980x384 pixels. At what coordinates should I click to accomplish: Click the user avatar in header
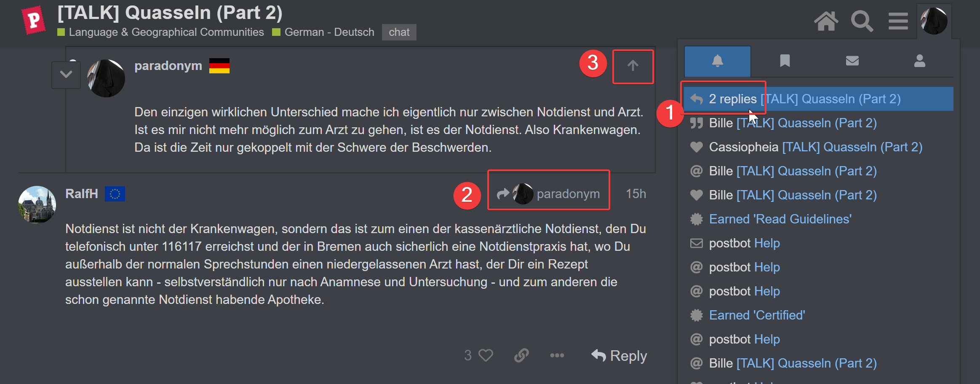[934, 21]
